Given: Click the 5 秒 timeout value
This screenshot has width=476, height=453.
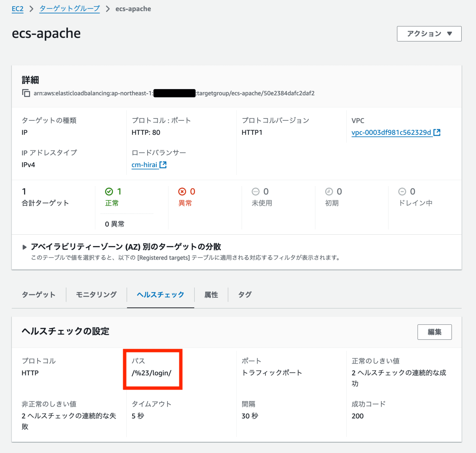Looking at the screenshot, I should (x=138, y=416).
